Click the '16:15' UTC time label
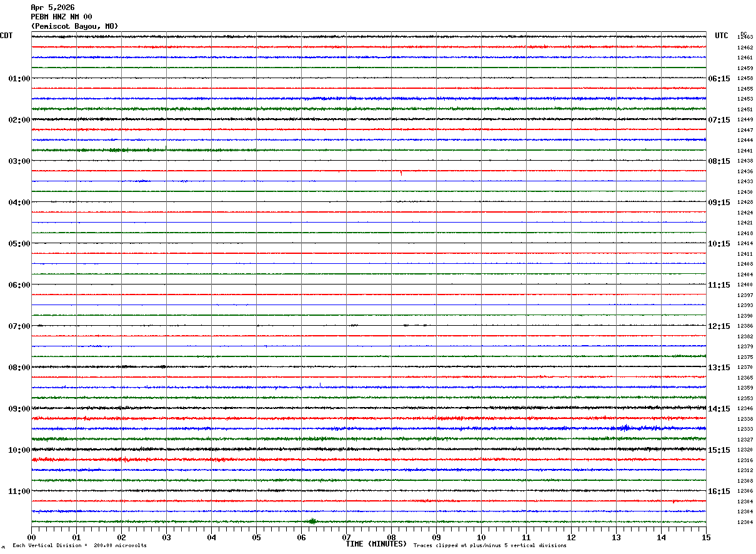756x554 pixels. click(719, 491)
